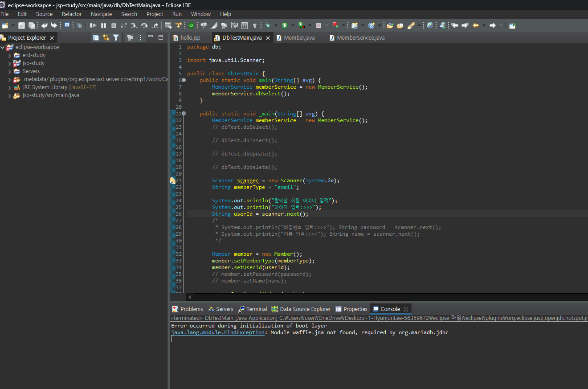The image size is (588, 389).
Task: Open the Terminal view tab
Action: 252,309
